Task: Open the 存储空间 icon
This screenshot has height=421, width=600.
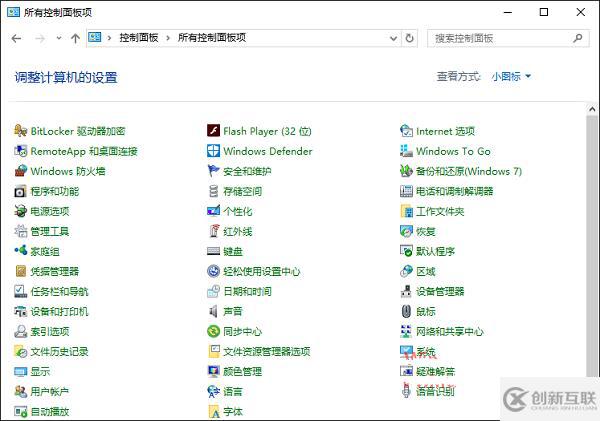Action: pos(213,191)
